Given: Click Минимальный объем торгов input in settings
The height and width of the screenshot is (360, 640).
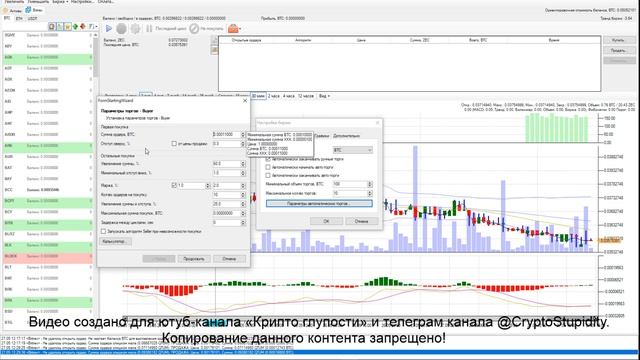Looking at the screenshot, I should 350,184.
